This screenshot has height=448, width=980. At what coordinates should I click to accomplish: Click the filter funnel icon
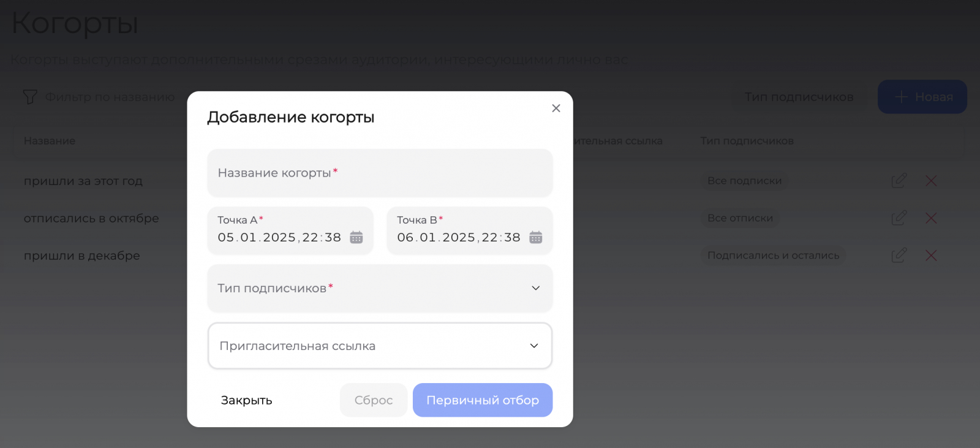(30, 97)
